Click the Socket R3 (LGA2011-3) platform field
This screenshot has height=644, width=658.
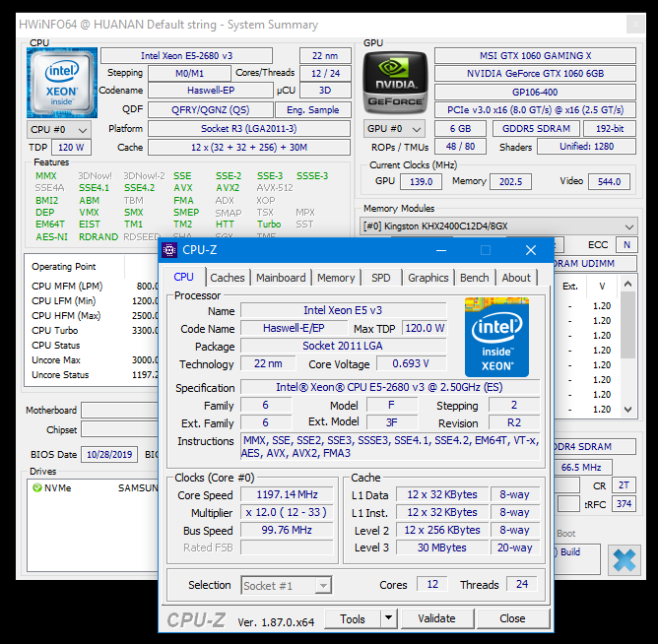249,128
